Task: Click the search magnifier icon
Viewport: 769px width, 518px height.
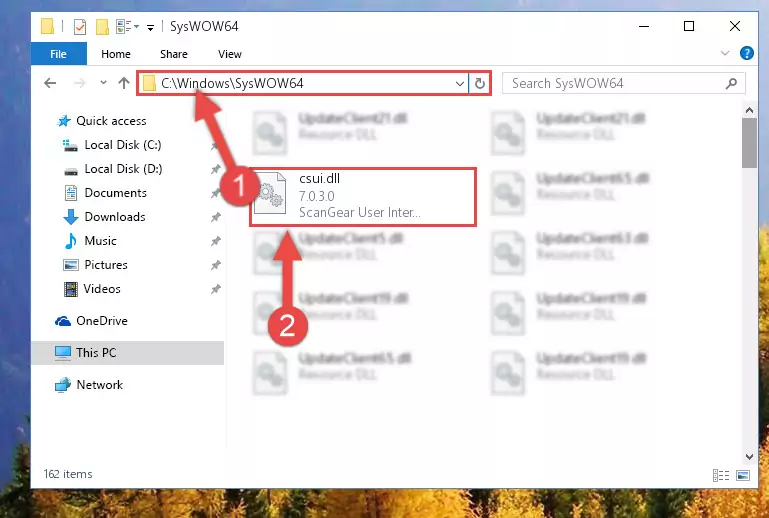Action: pos(731,84)
